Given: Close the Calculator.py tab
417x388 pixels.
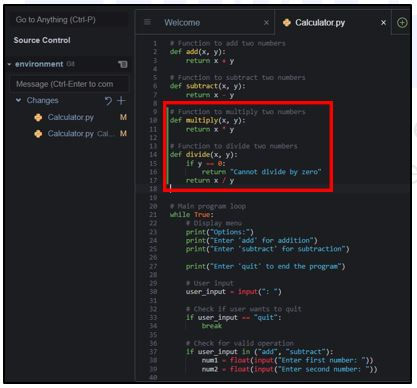Looking at the screenshot, I should click(x=383, y=23).
